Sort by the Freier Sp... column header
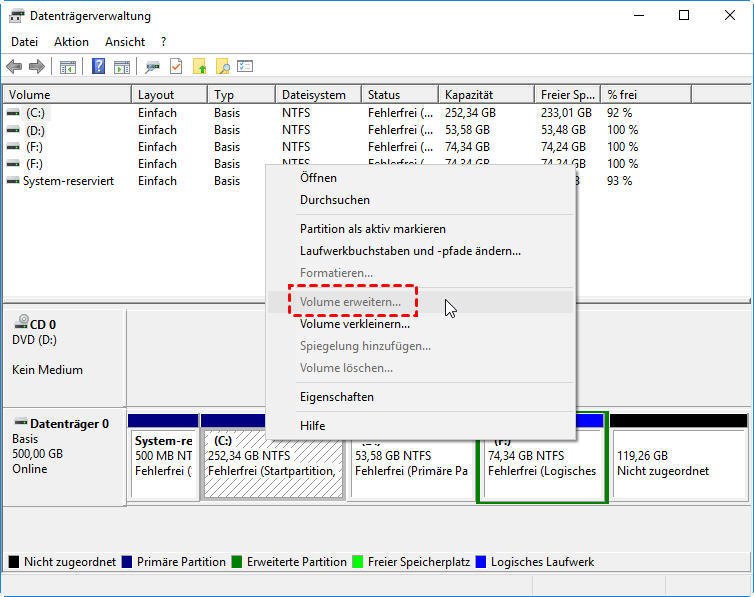This screenshot has height=597, width=754. (567, 95)
